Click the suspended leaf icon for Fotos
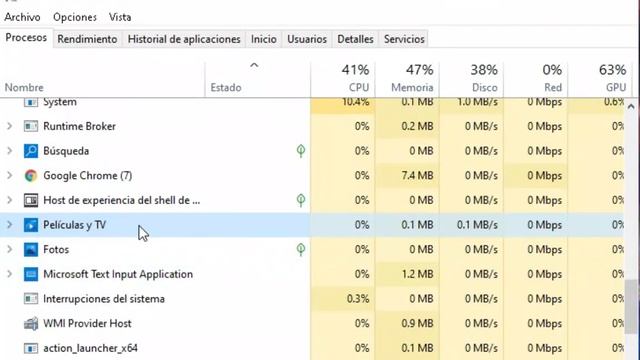The image size is (640, 360). click(301, 249)
